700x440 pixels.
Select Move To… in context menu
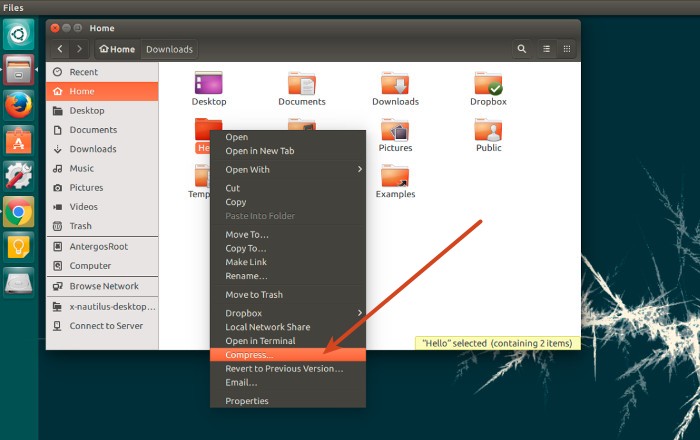coord(288,235)
